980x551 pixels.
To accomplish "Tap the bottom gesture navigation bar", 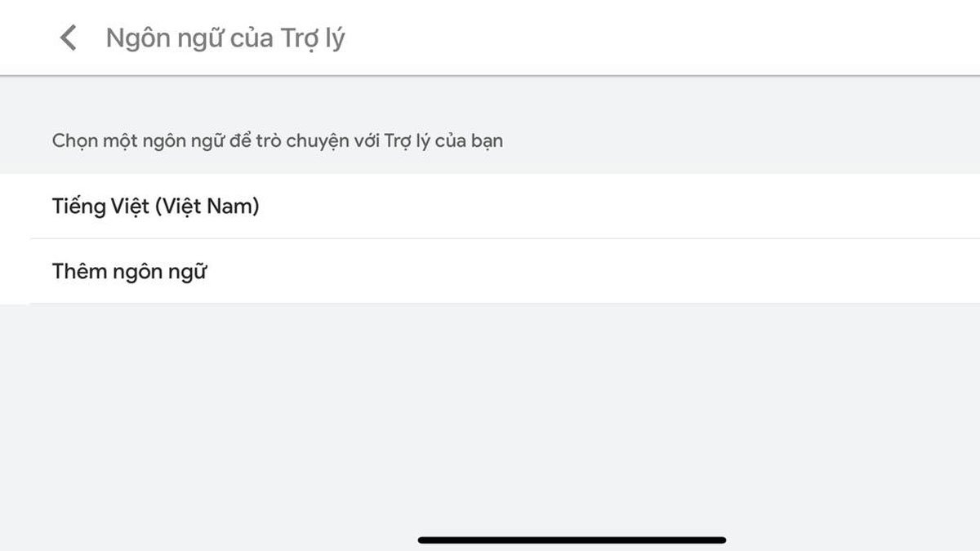I will coord(572,539).
